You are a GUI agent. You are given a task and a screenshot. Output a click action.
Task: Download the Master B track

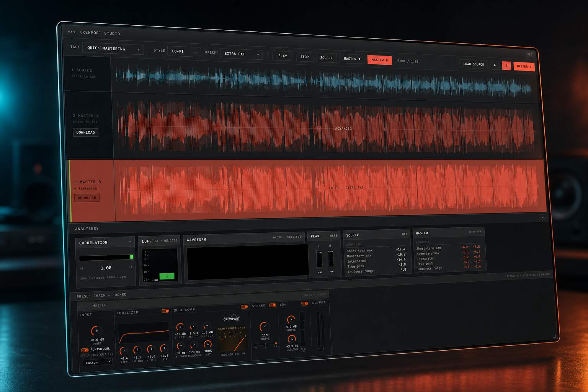[x=87, y=198]
